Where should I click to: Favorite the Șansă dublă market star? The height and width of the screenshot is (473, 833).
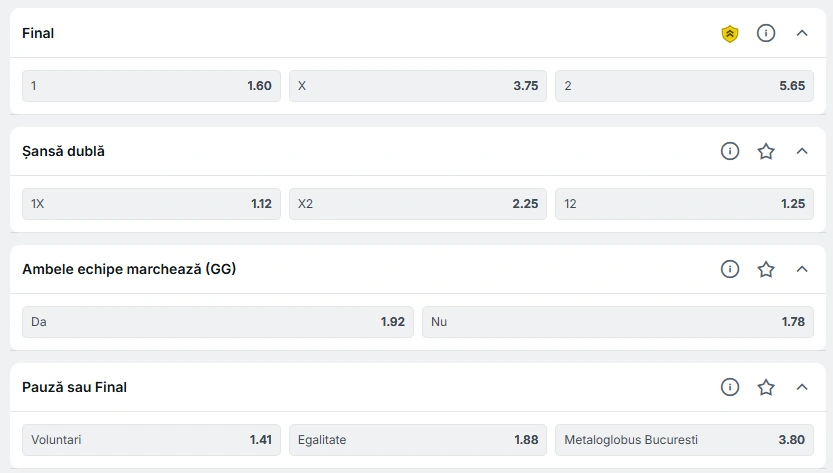pyautogui.click(x=766, y=151)
